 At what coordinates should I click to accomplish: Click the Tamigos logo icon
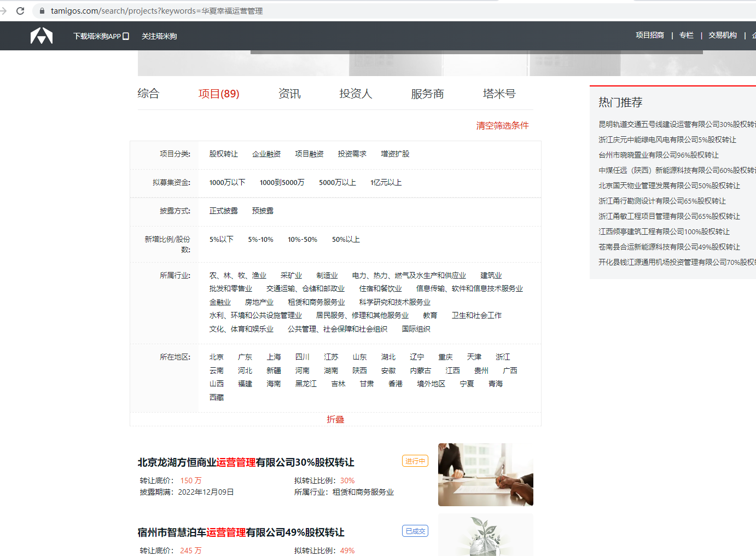click(x=42, y=36)
